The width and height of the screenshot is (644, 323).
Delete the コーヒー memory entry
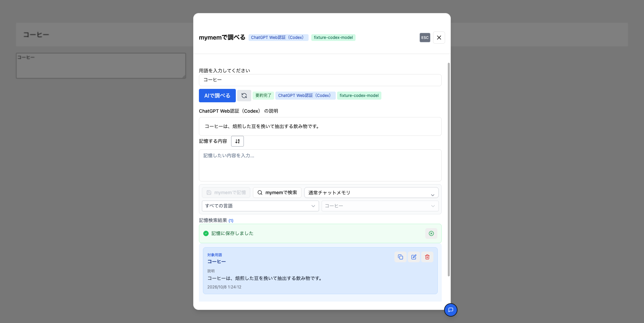pos(427,257)
